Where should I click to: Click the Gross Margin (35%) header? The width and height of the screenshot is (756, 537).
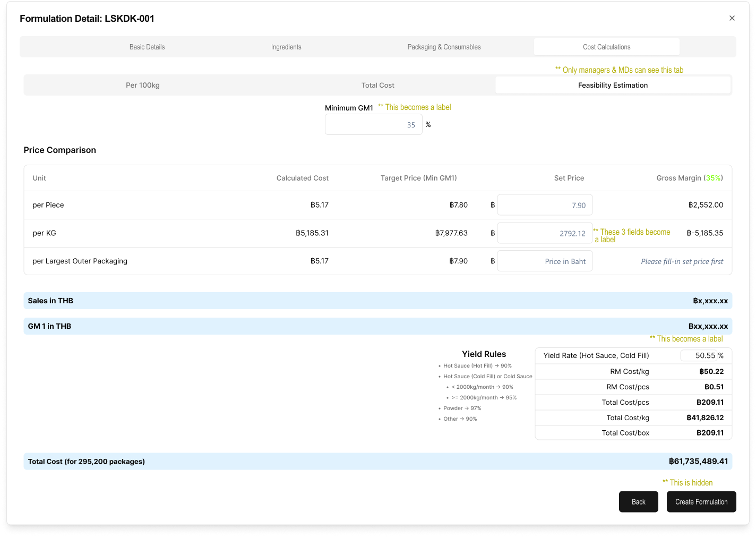tap(690, 178)
